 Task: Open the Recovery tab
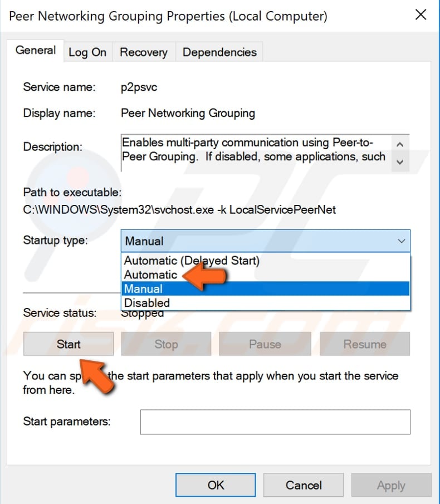click(143, 52)
